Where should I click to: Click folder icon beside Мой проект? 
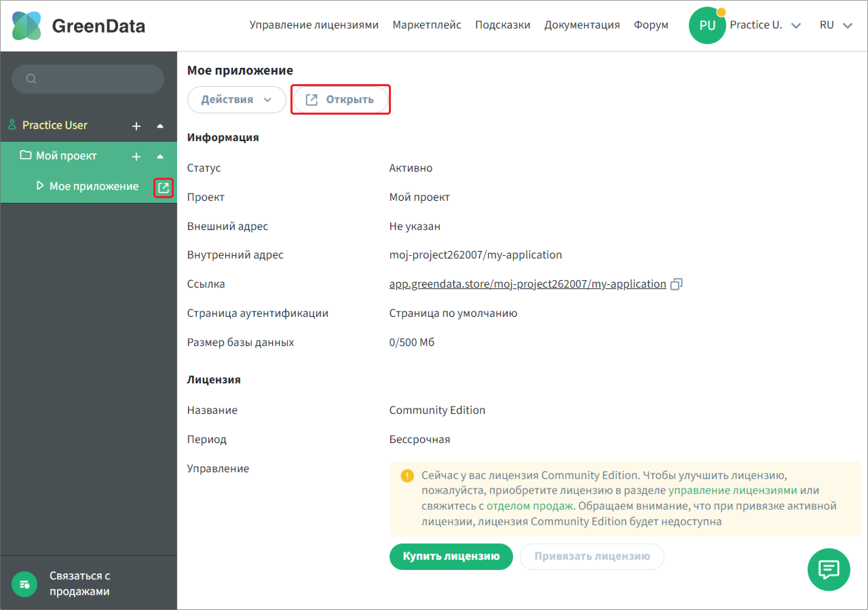pyautogui.click(x=26, y=155)
